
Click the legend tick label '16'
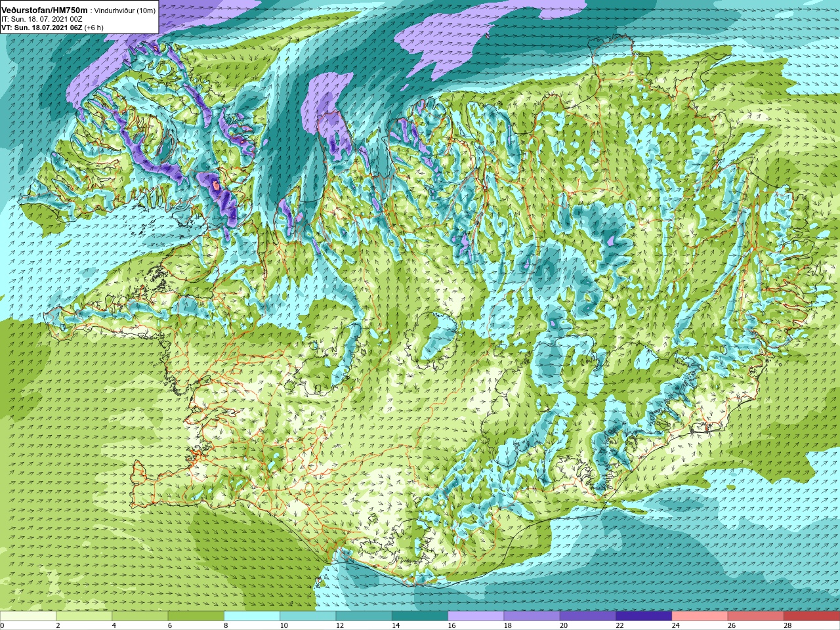click(451, 625)
